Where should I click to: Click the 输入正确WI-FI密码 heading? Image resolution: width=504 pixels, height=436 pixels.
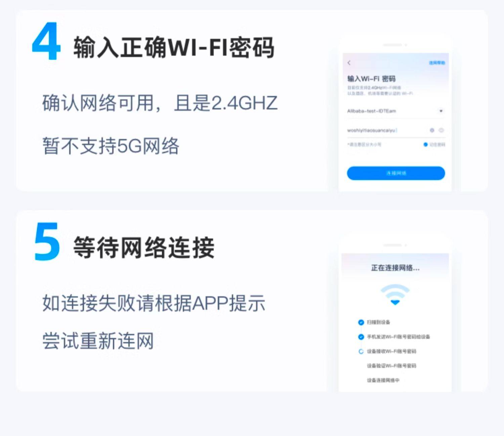point(174,47)
